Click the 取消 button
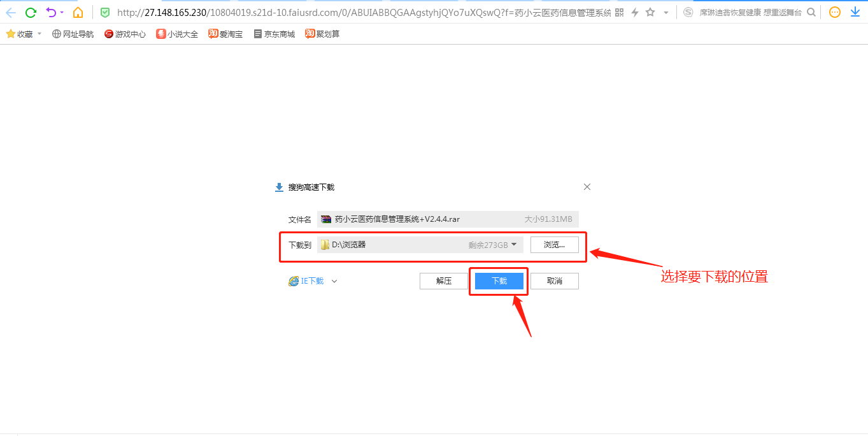 (x=555, y=281)
